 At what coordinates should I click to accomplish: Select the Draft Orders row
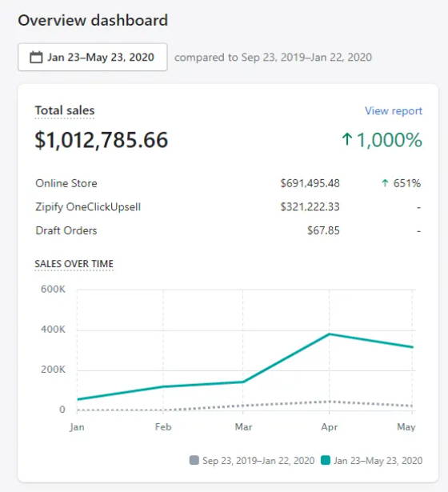pyautogui.click(x=228, y=230)
